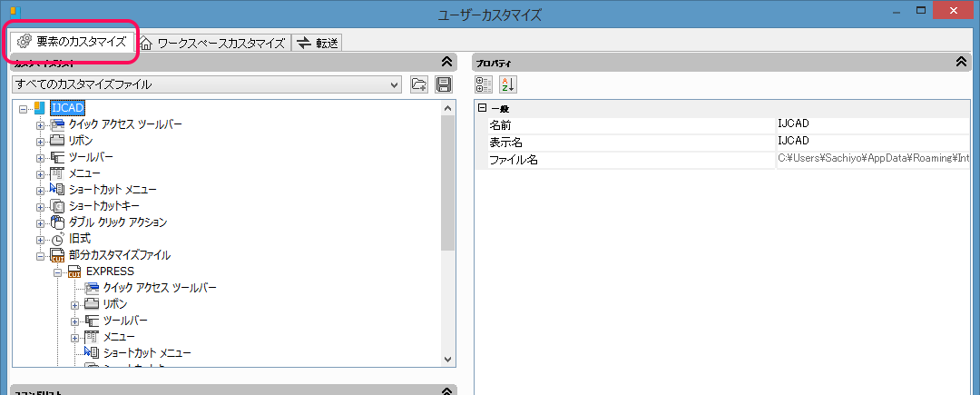Select ショートカット メニュー item under EXPRESS
980x395 pixels.
coord(147,352)
